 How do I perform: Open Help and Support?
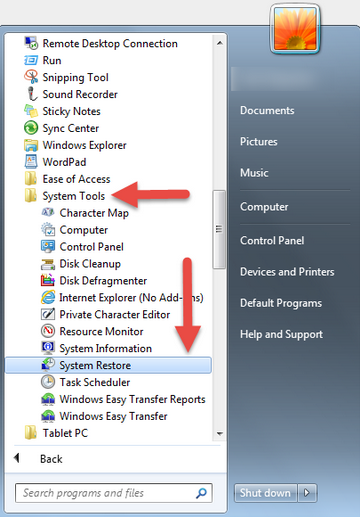coord(281,334)
